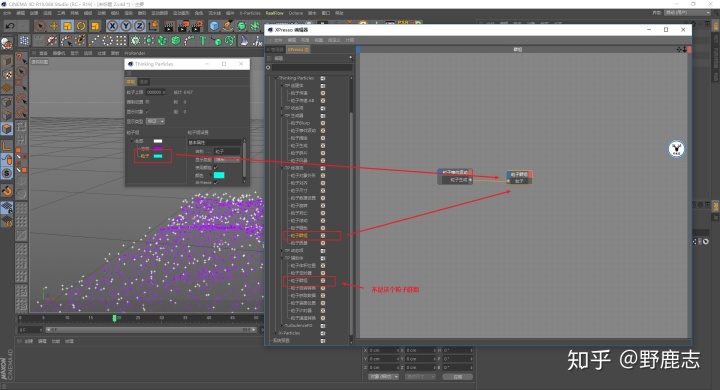Select the Scale tool
Image resolution: width=720 pixels, height=390 pixels.
pyautogui.click(x=68, y=26)
